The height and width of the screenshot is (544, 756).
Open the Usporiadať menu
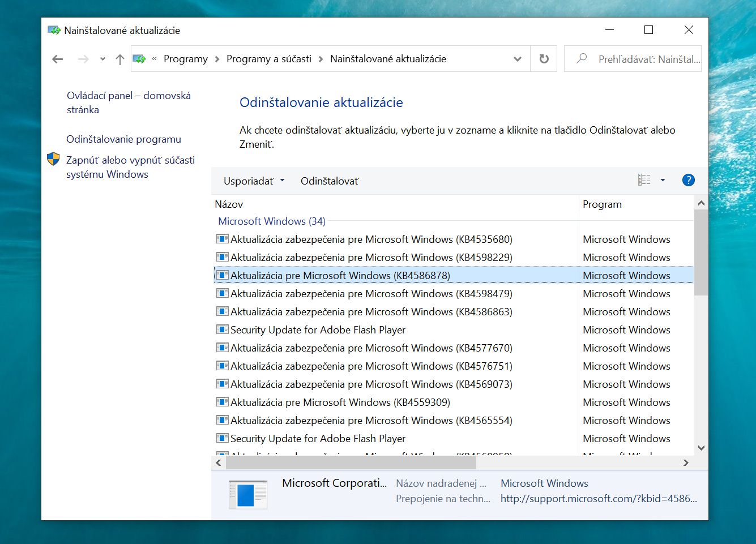point(254,181)
